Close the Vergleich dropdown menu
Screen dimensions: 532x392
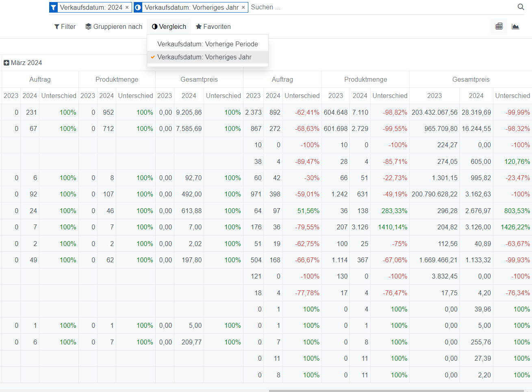tap(169, 26)
